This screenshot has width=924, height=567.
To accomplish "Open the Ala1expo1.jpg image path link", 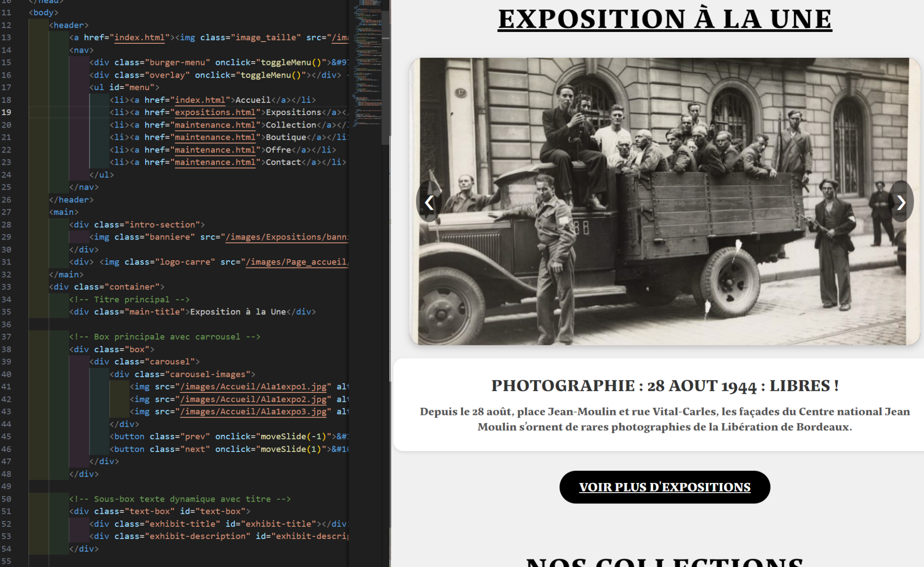I will (x=253, y=387).
